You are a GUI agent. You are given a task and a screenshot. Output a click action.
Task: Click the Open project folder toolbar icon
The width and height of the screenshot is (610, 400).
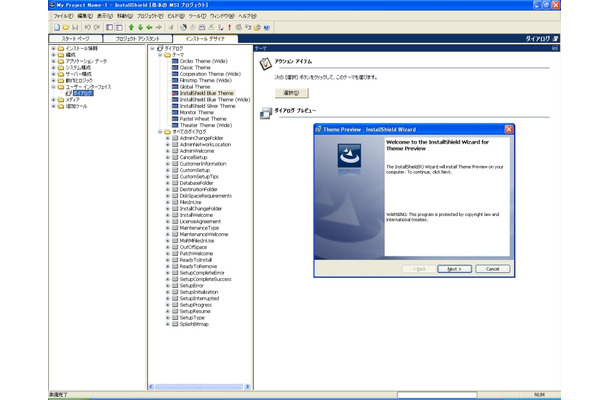(x=66, y=27)
